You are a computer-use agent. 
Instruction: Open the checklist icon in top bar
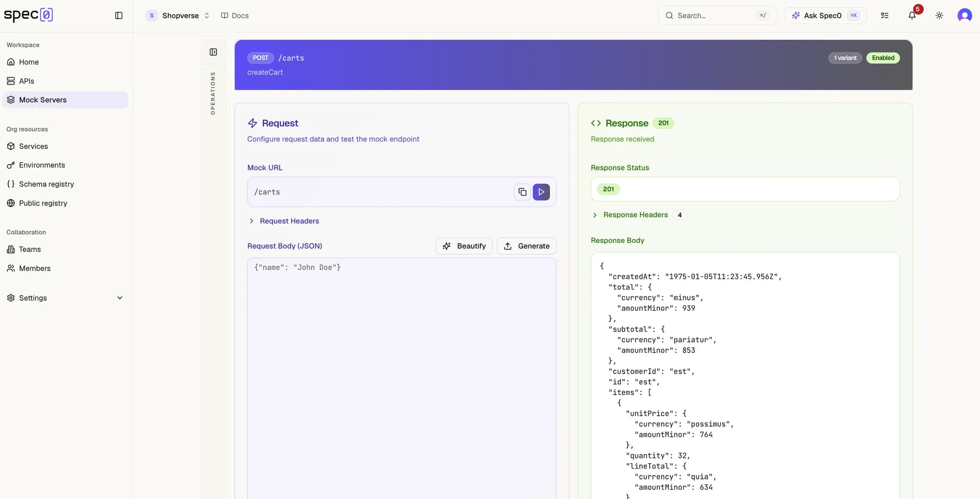coord(884,16)
